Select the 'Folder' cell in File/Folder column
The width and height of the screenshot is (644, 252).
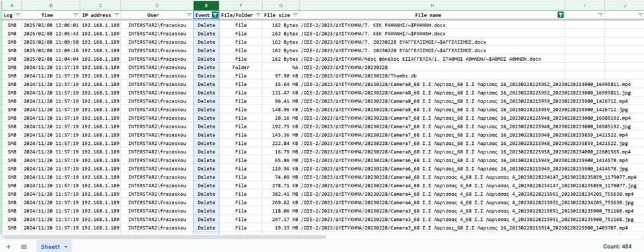pos(240,67)
